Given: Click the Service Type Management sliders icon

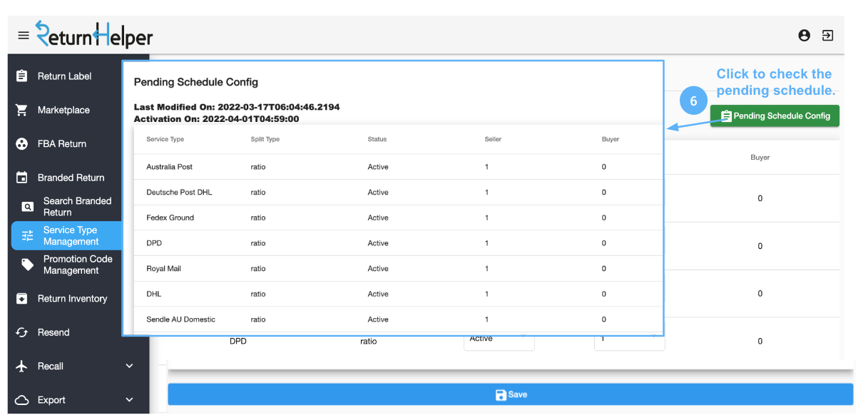Looking at the screenshot, I should pos(28,236).
